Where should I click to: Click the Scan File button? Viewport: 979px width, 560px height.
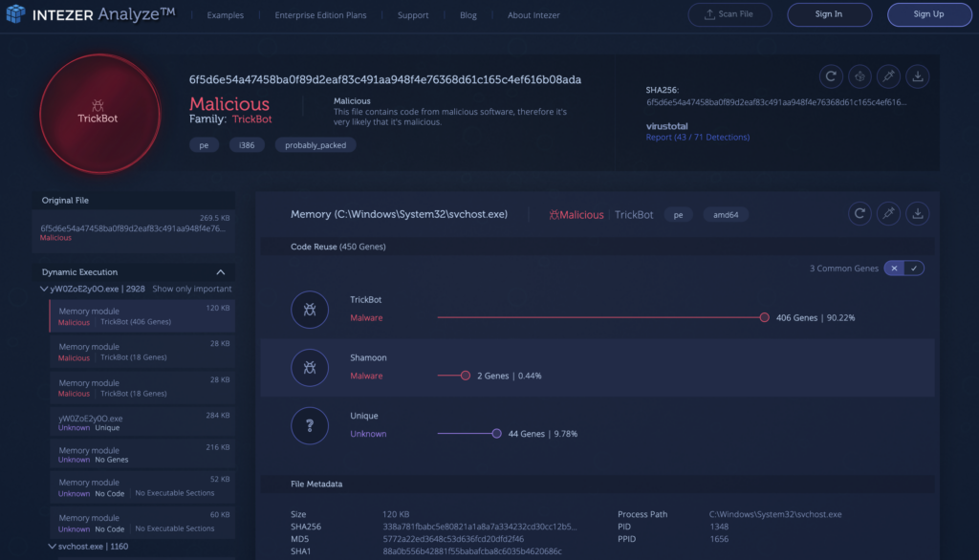pyautogui.click(x=729, y=14)
